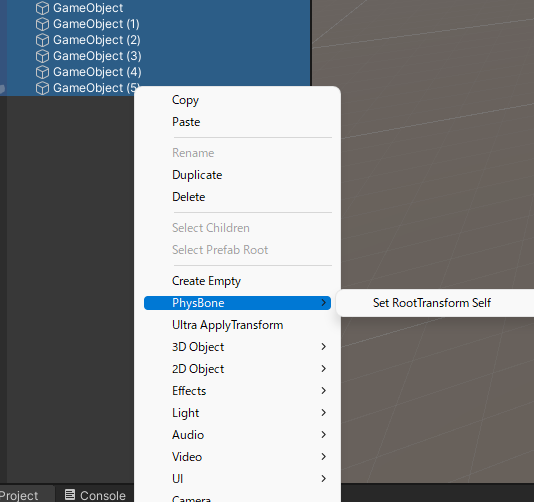Open the Light submenu arrow
534x502 pixels.
coord(324,413)
